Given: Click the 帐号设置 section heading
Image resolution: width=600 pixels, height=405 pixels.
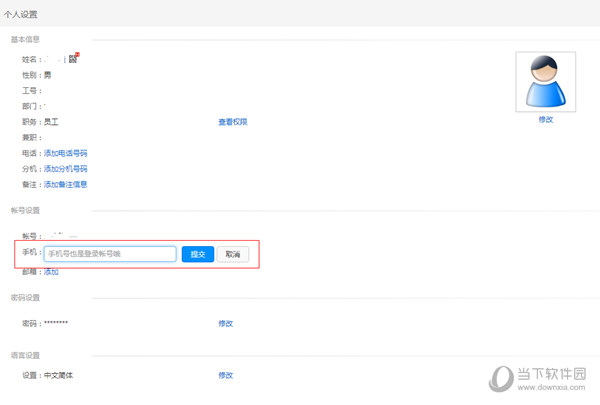Looking at the screenshot, I should [x=25, y=210].
